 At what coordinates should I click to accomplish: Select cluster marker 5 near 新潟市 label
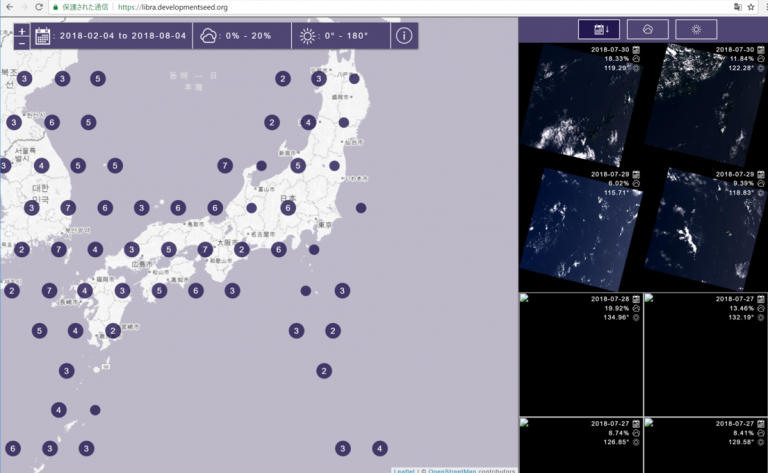click(x=298, y=166)
